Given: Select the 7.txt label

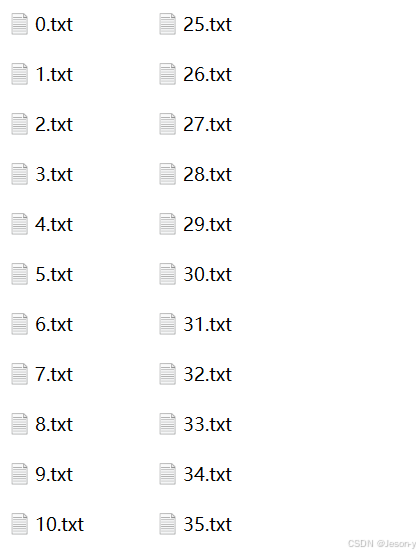Looking at the screenshot, I should pos(54,374).
